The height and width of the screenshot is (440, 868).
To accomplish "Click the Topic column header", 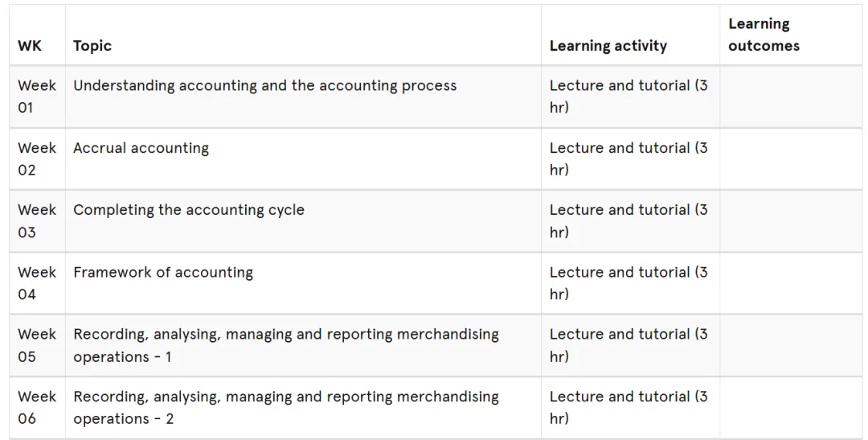I will [92, 45].
